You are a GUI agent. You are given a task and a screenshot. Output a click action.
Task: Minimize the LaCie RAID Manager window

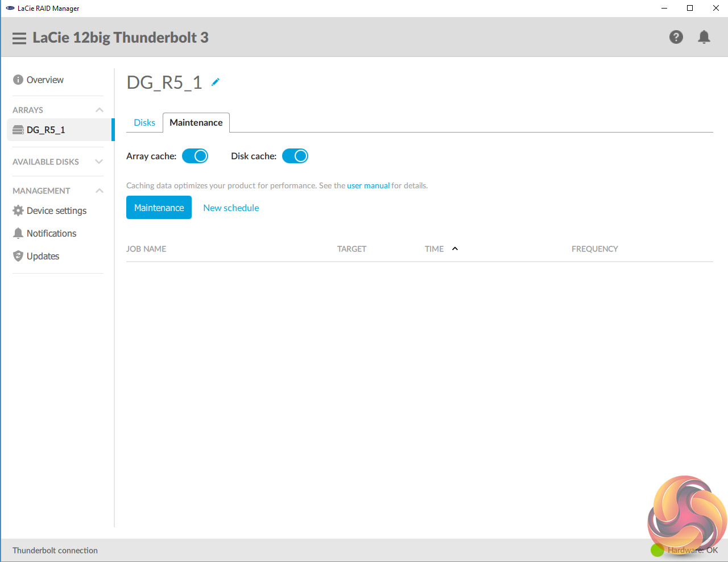click(x=664, y=8)
